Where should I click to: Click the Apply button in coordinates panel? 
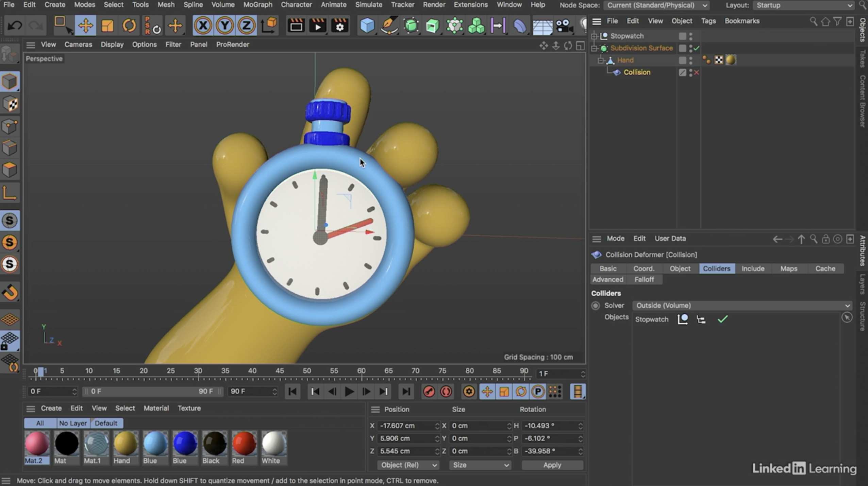(x=552, y=465)
